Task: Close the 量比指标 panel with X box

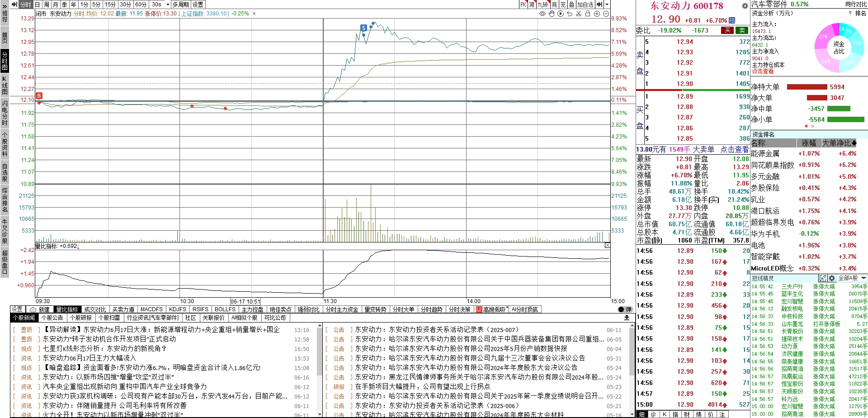Action: (x=607, y=245)
